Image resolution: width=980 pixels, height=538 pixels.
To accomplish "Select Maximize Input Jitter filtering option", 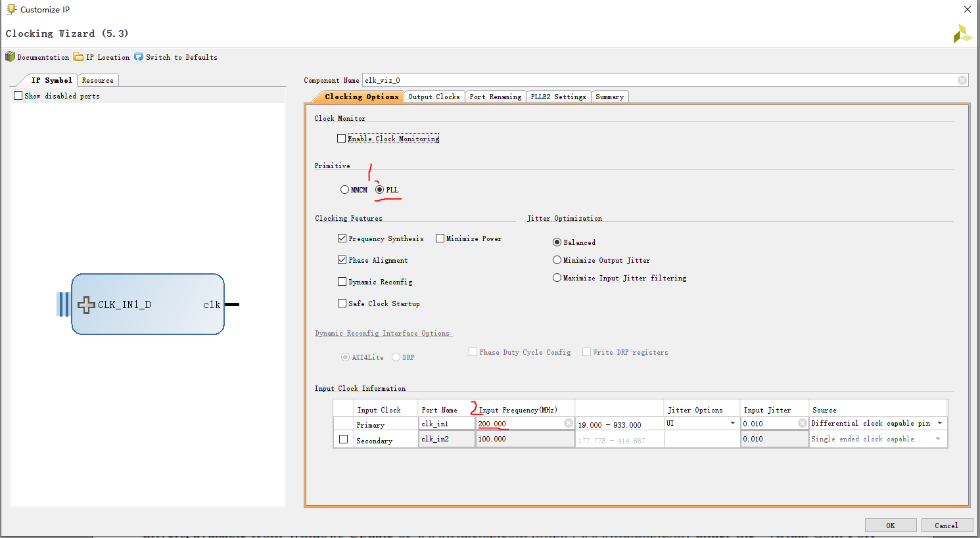I will [557, 278].
